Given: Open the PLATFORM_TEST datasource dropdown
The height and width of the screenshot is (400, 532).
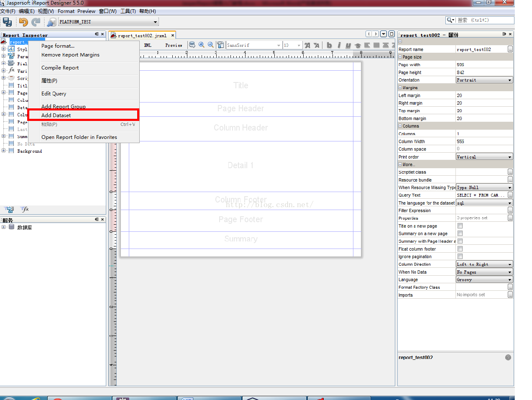Looking at the screenshot, I should [155, 22].
